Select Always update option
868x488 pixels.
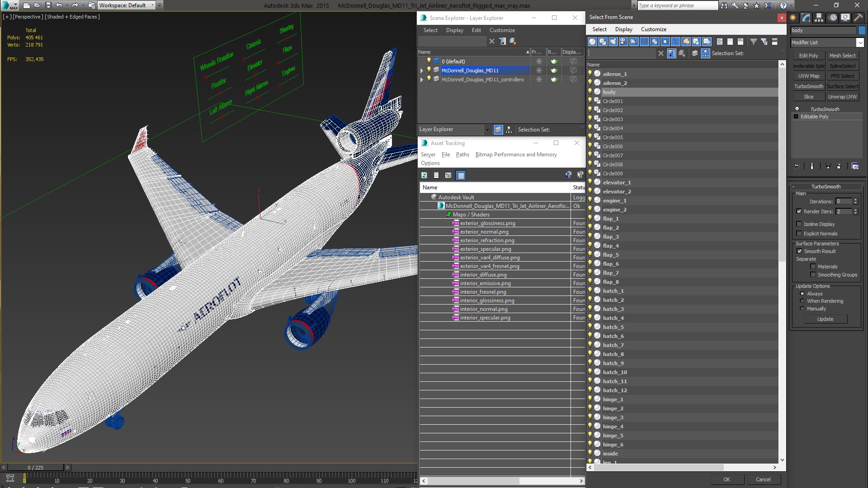pos(802,294)
